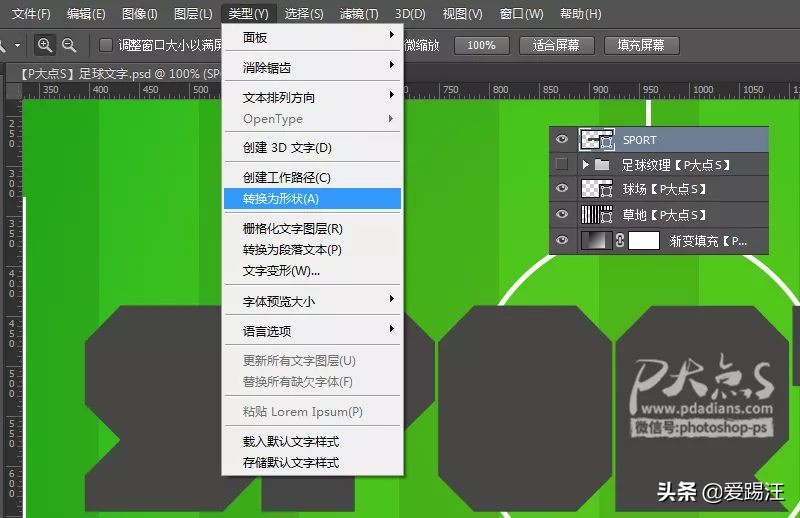The height and width of the screenshot is (518, 800).
Task: Click the folder icon of 足球纹理 group
Action: pos(603,164)
